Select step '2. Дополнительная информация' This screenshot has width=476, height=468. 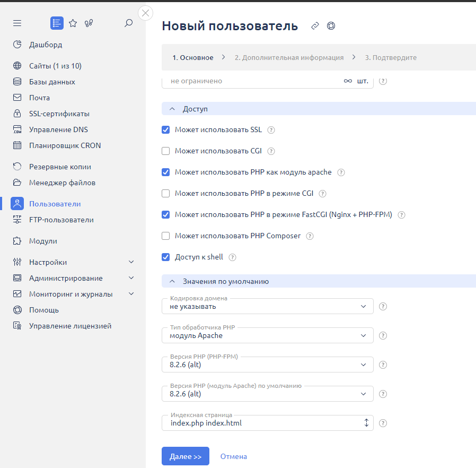click(x=289, y=57)
